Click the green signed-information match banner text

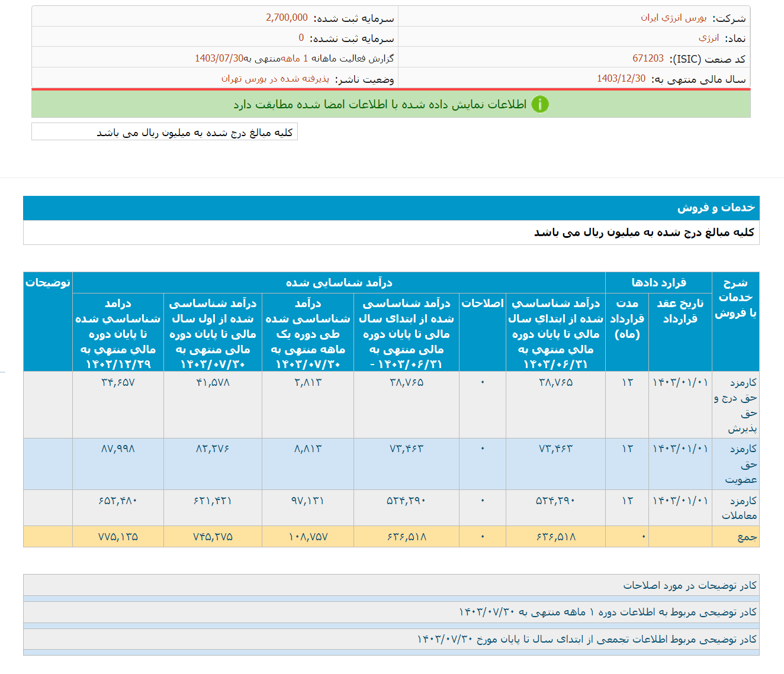380,104
